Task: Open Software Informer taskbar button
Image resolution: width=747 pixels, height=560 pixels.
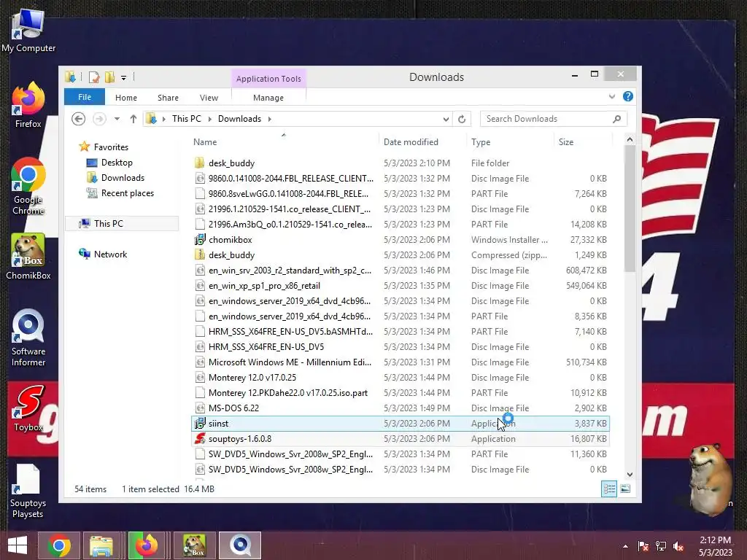Action: (240, 545)
